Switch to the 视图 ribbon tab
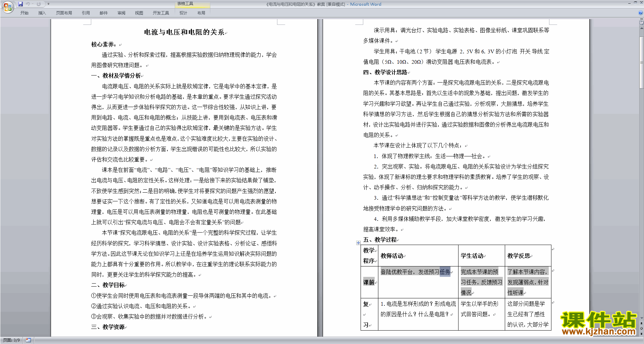This screenshot has width=644, height=344. [x=139, y=13]
